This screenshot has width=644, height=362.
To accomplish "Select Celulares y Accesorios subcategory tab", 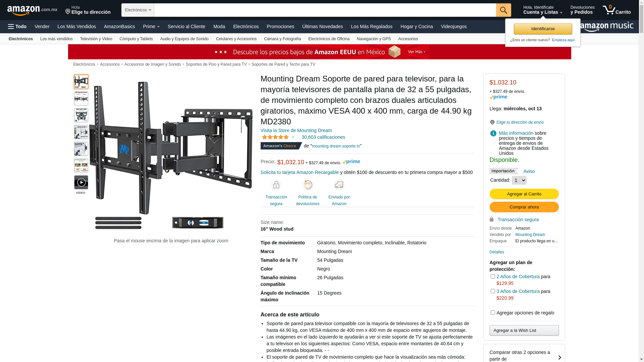I will [236, 39].
